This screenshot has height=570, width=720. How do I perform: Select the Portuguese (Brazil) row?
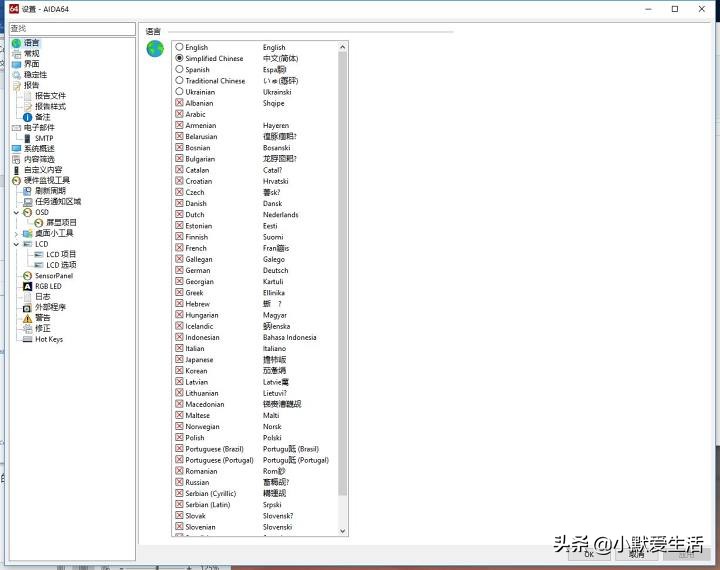point(256,449)
